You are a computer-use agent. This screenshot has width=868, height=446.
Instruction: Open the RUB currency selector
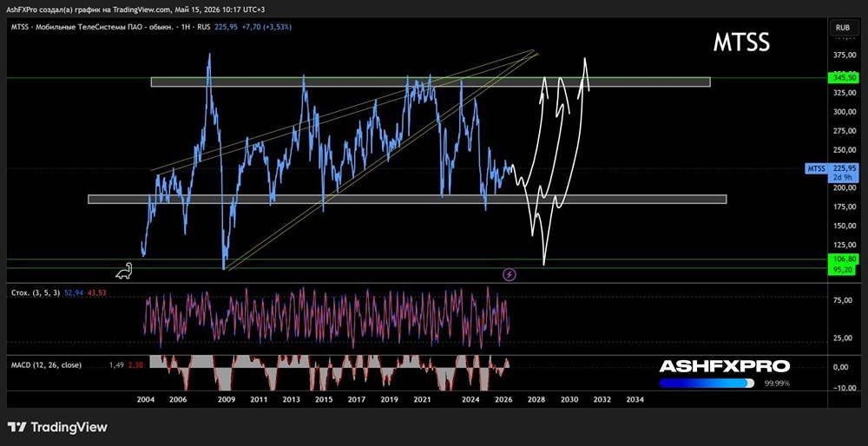point(843,27)
